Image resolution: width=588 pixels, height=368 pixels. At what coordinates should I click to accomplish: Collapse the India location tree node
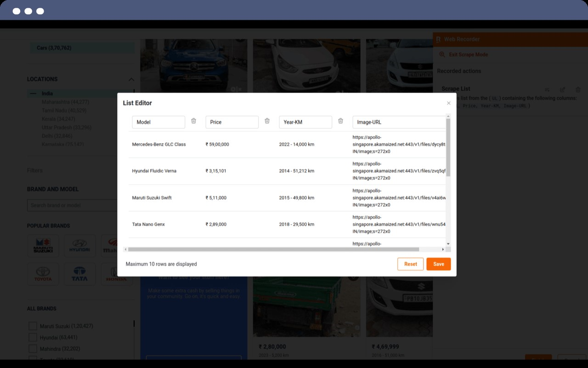point(33,93)
